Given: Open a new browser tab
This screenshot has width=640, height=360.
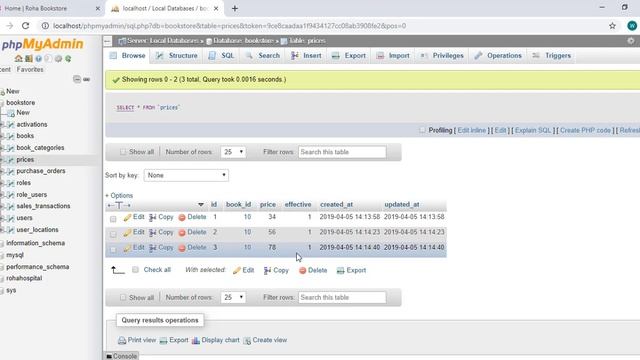Looking at the screenshot, I should 235,9.
